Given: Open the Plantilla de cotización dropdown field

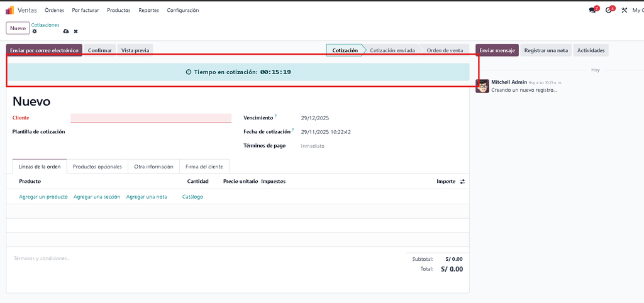Looking at the screenshot, I should [151, 132].
